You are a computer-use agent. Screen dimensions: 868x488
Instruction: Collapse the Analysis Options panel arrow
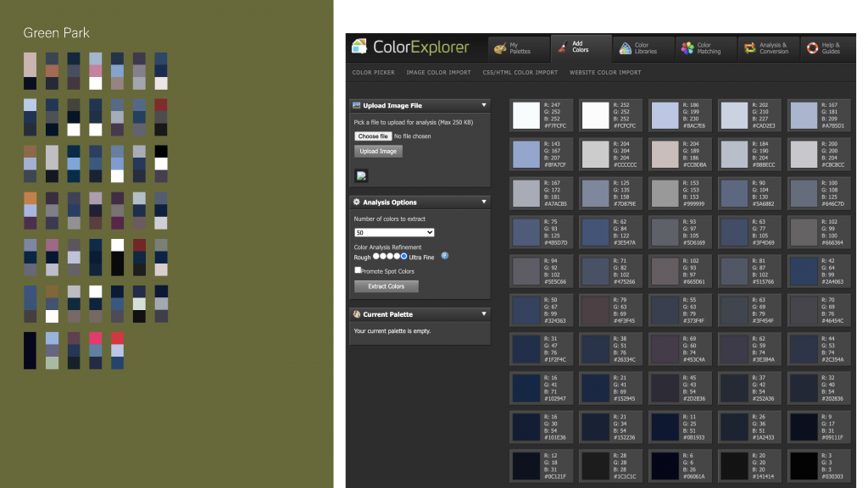tap(484, 202)
